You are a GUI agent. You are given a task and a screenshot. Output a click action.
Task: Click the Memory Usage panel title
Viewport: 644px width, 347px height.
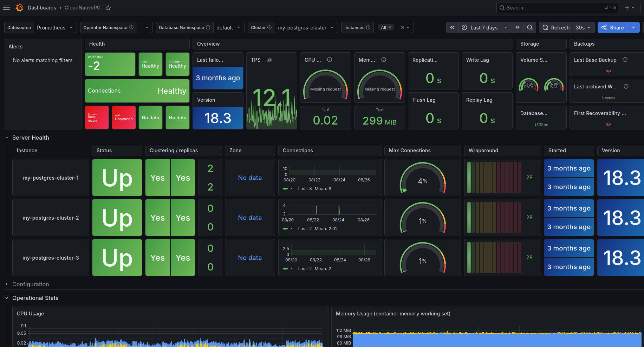pyautogui.click(x=393, y=314)
